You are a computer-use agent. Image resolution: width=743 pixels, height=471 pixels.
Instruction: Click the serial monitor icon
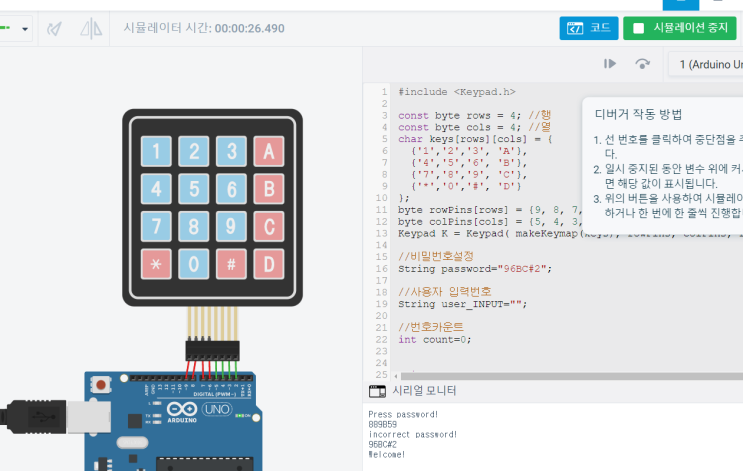[377, 391]
